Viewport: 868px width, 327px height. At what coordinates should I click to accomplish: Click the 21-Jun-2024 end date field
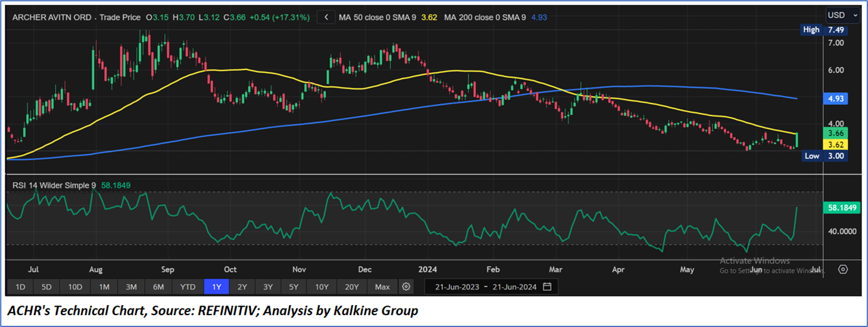(512, 287)
